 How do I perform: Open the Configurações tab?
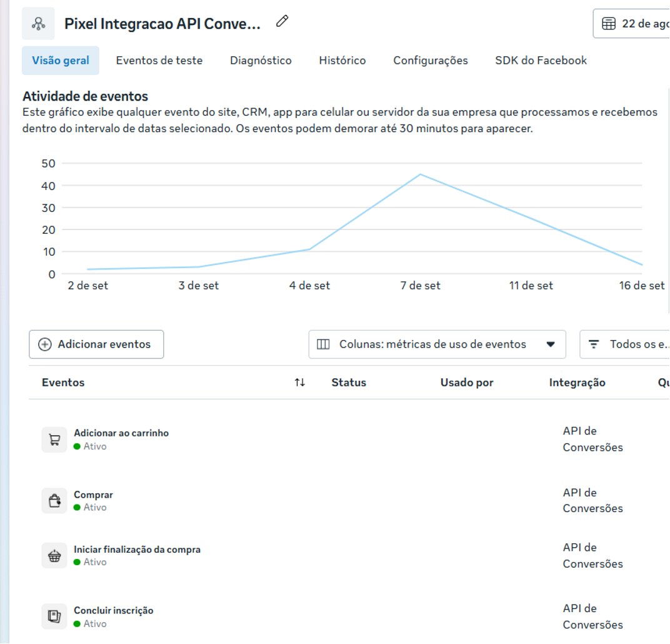[x=430, y=60]
